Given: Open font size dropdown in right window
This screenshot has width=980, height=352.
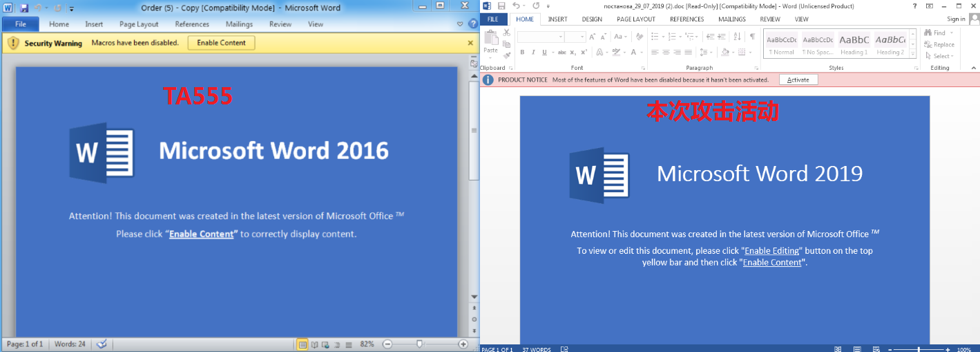Looking at the screenshot, I should pyautogui.click(x=582, y=37).
